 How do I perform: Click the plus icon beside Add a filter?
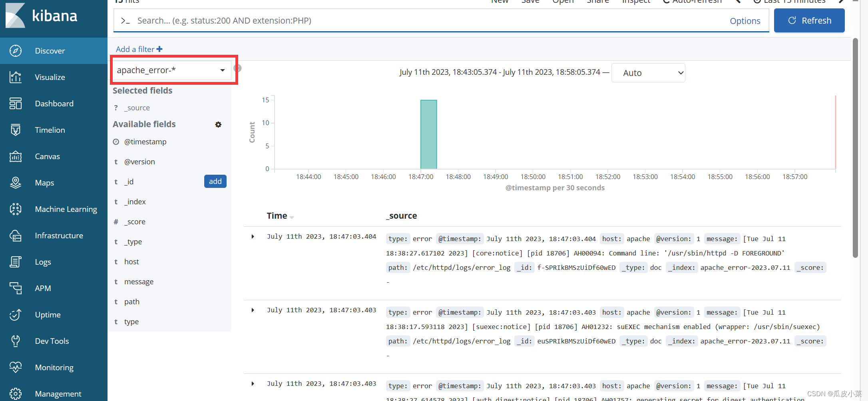(159, 49)
